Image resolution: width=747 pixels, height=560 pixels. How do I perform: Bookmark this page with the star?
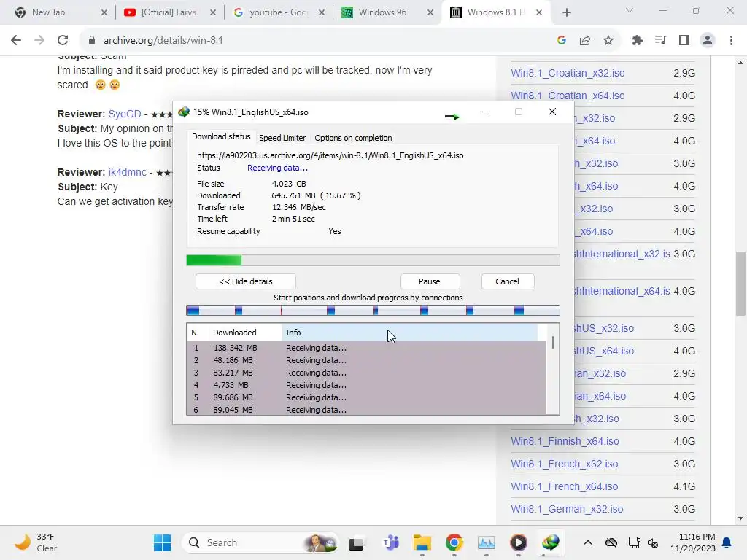tap(608, 41)
